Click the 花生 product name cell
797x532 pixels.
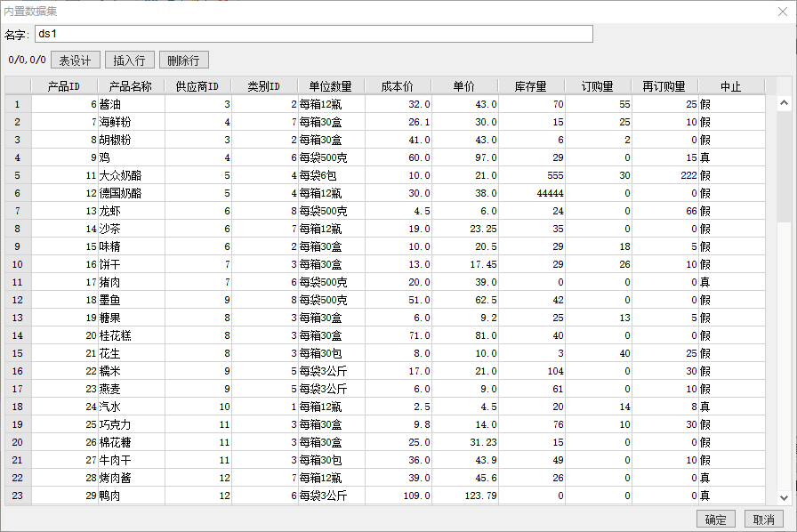[131, 353]
